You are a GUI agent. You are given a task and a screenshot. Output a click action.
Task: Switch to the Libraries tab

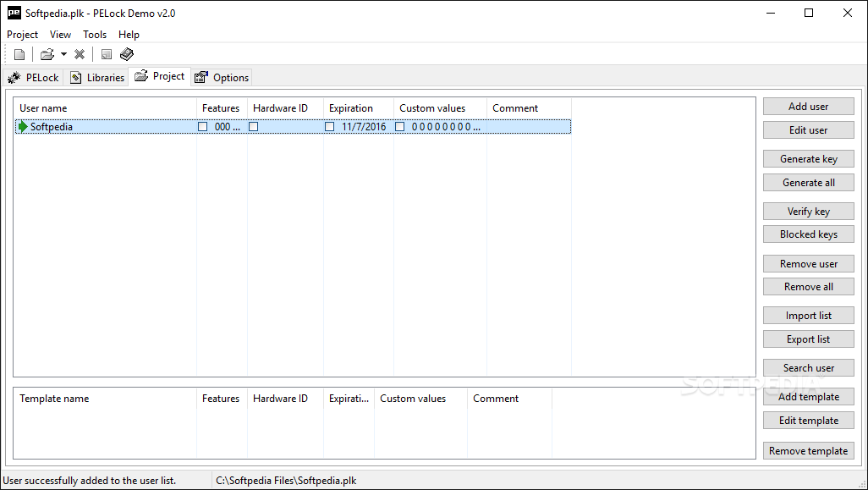point(97,78)
